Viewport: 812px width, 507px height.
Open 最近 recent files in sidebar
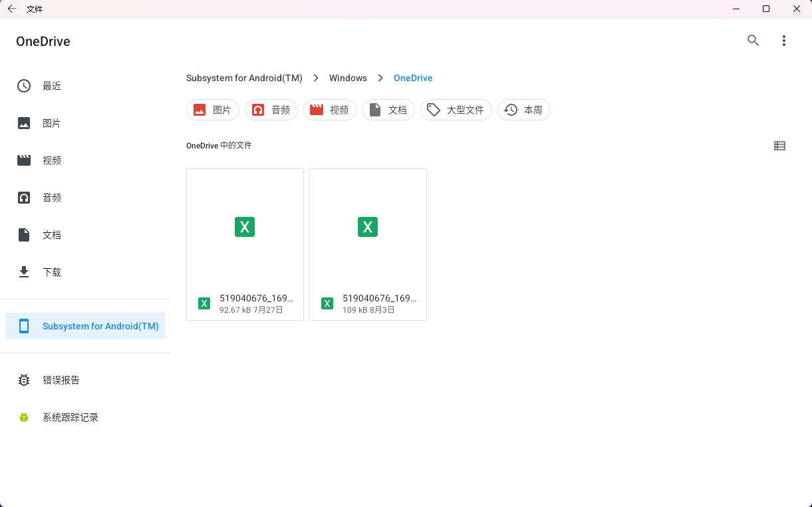pyautogui.click(x=52, y=86)
